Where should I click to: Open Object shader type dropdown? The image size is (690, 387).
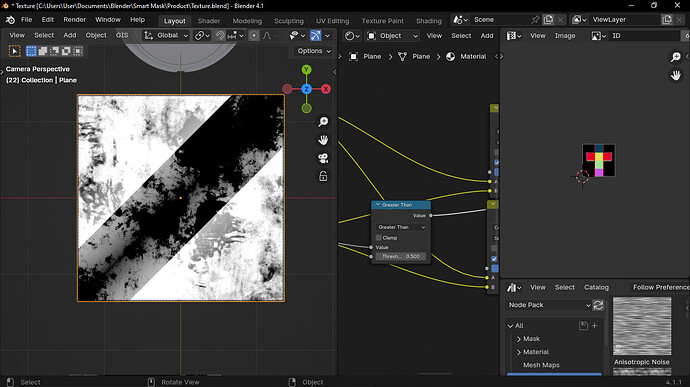coord(393,36)
